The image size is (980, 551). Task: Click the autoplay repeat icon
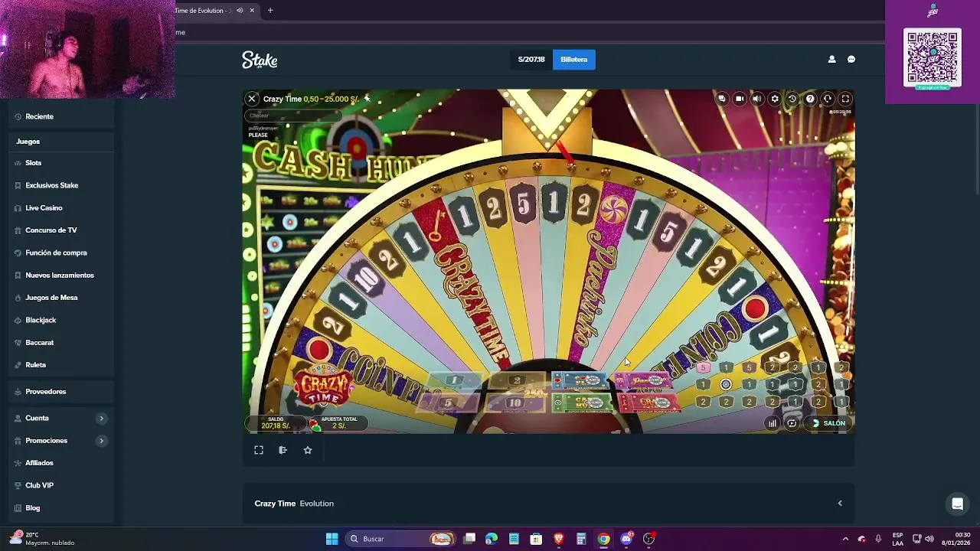792,423
